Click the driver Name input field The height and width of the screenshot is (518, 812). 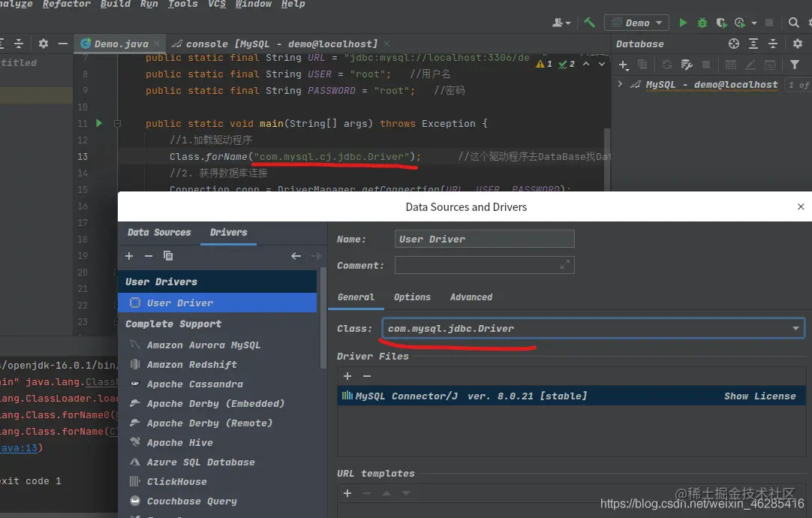[x=484, y=239]
